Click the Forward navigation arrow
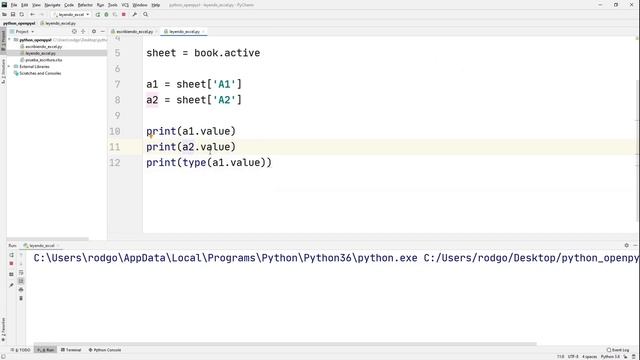The height and width of the screenshot is (360, 640). pos(41,14)
